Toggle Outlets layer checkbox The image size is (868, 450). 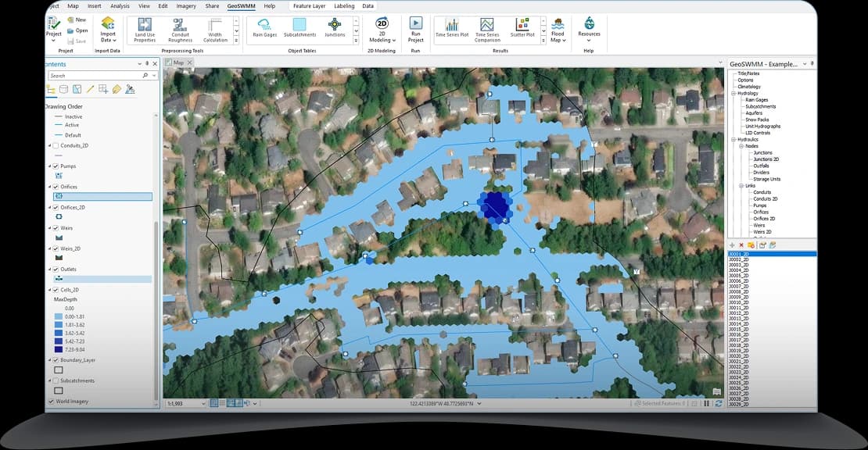coord(56,270)
